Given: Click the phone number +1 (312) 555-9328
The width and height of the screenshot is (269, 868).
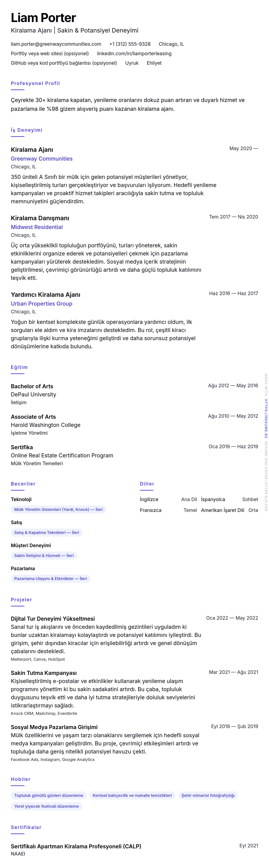Looking at the screenshot, I should (x=130, y=44).
